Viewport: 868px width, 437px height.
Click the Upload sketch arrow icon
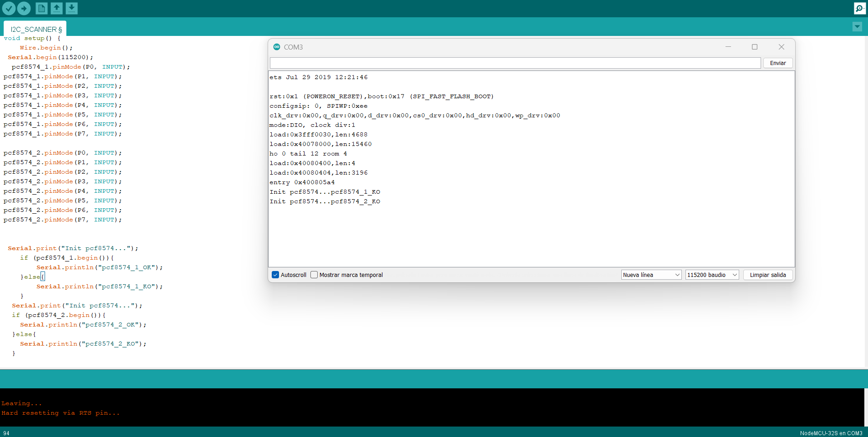24,8
